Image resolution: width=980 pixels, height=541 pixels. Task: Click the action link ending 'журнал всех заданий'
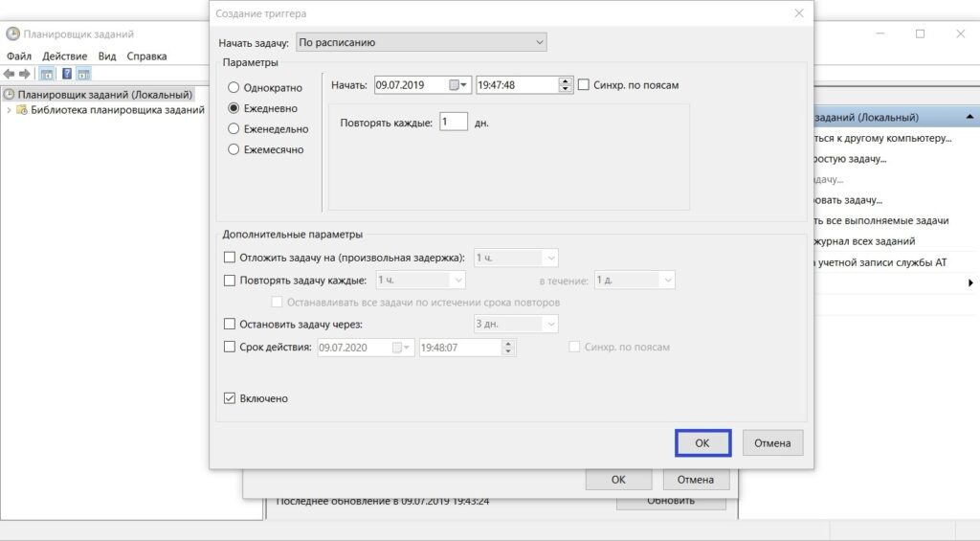(865, 241)
